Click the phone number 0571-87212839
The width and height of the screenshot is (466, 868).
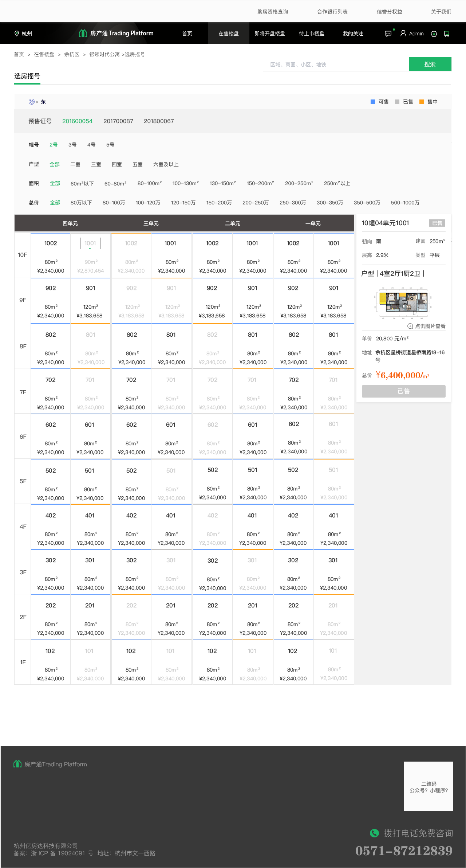pos(404,851)
